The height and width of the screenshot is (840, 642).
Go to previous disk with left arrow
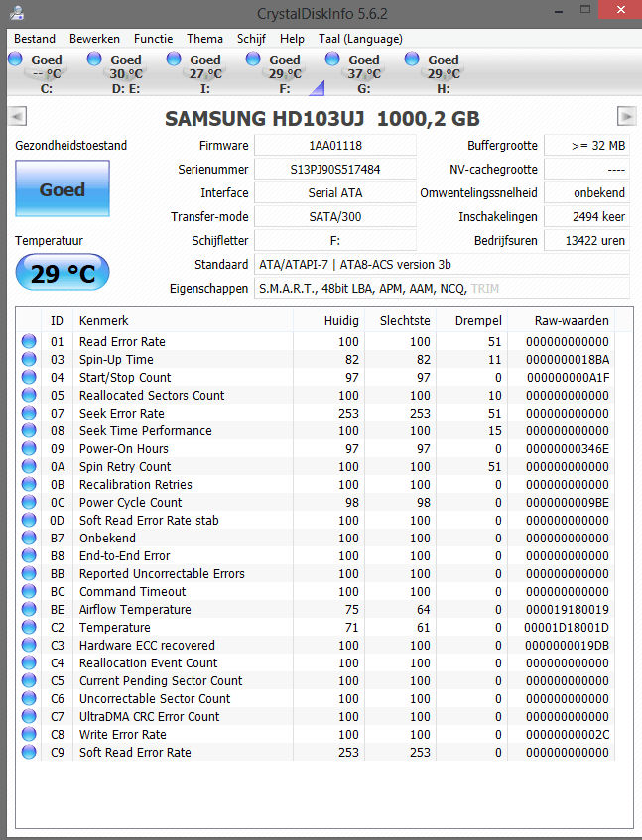(x=17, y=116)
